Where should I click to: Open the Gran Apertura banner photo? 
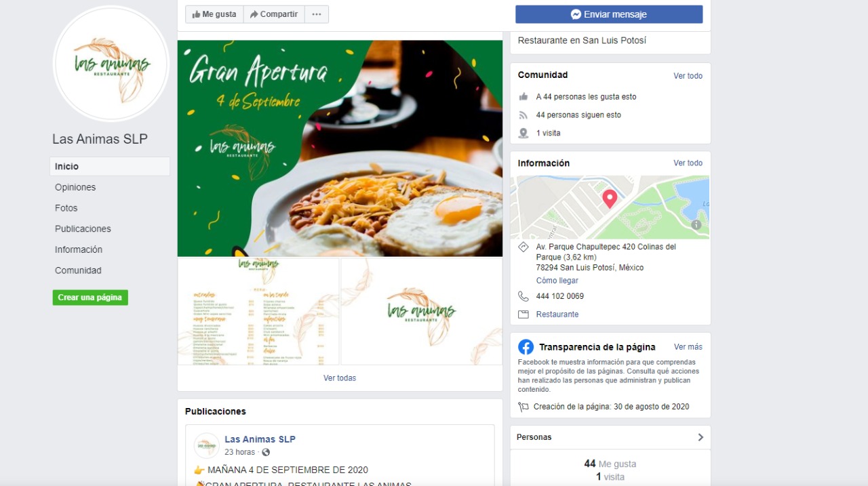[340, 148]
